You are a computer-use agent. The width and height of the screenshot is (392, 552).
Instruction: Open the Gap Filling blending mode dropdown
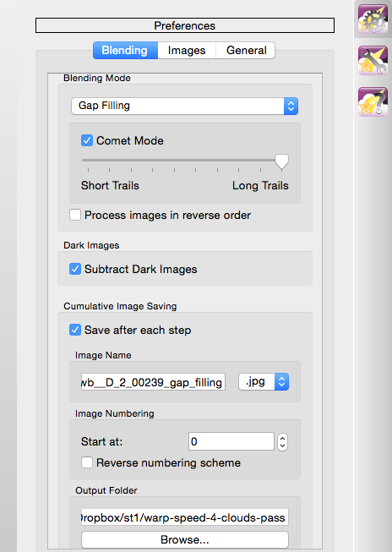184,106
